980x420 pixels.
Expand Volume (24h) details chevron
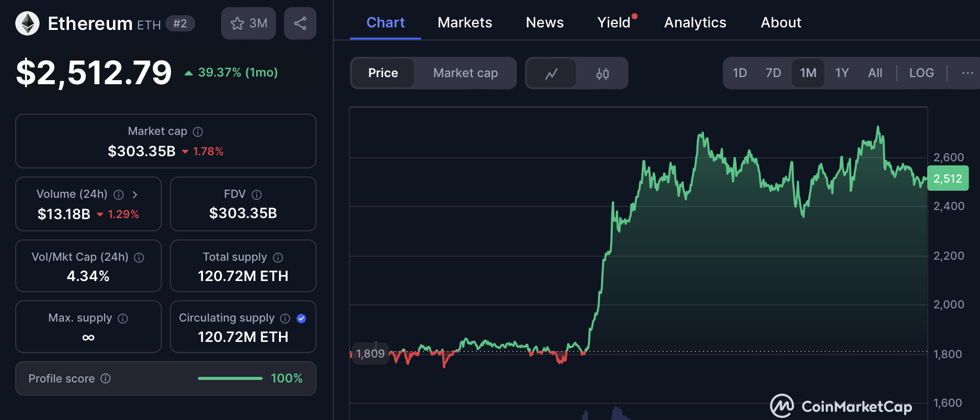coord(135,195)
